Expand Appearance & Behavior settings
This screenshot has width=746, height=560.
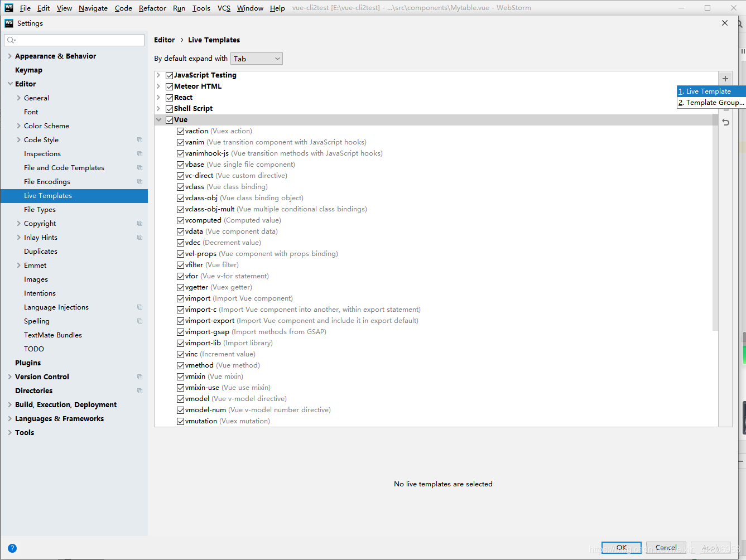point(10,56)
